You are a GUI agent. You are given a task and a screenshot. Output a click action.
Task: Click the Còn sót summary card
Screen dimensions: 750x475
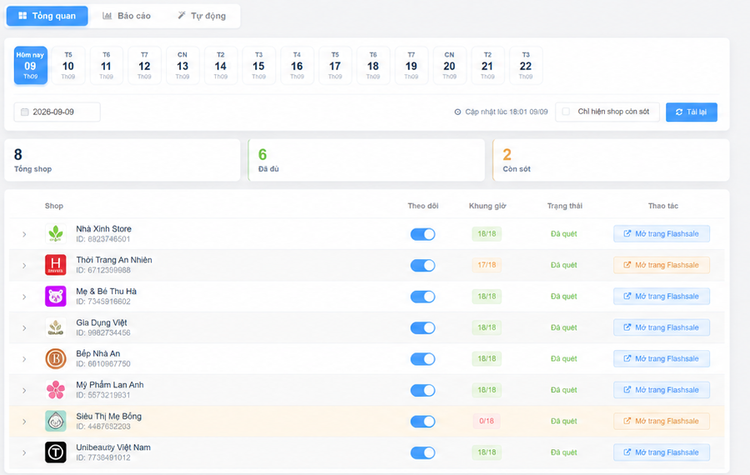pyautogui.click(x=611, y=160)
